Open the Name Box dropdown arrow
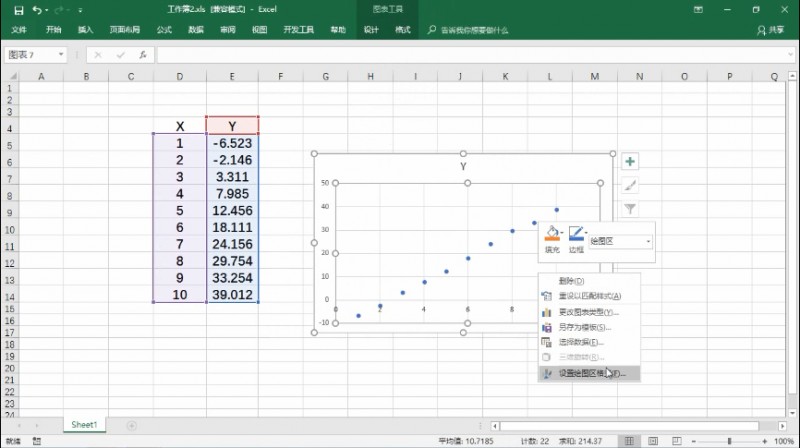This screenshot has width=800, height=448. 61,55
